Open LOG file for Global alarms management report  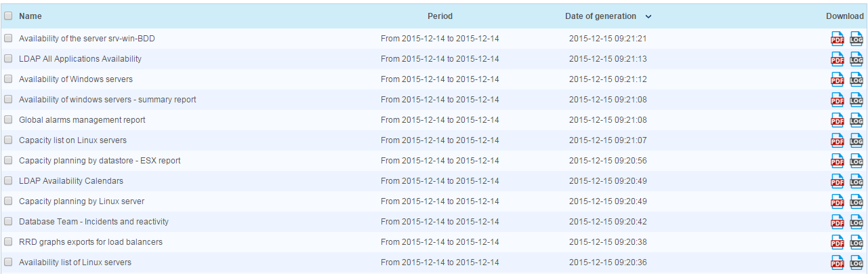pos(856,121)
